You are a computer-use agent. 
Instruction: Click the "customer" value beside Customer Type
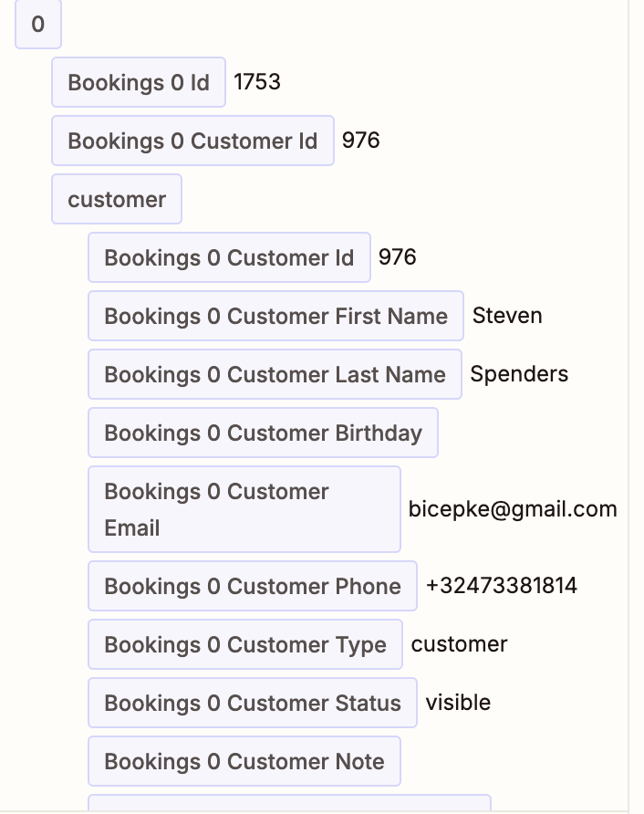click(459, 644)
